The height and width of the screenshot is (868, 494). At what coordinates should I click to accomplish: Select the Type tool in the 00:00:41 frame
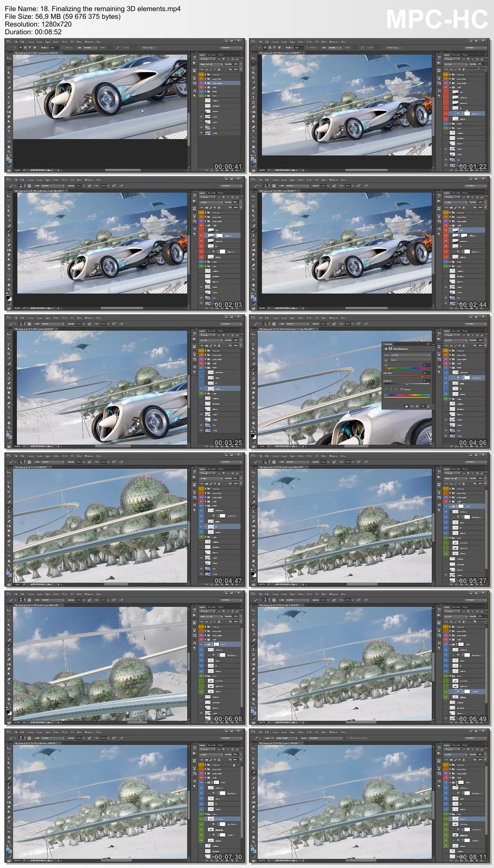coord(9,132)
